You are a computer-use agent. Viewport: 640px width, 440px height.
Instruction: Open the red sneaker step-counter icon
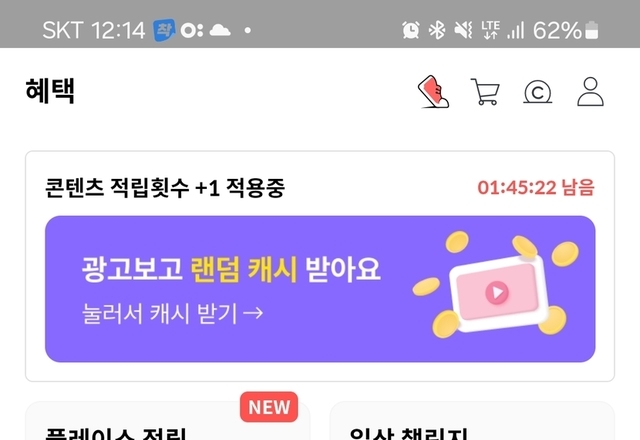433,92
